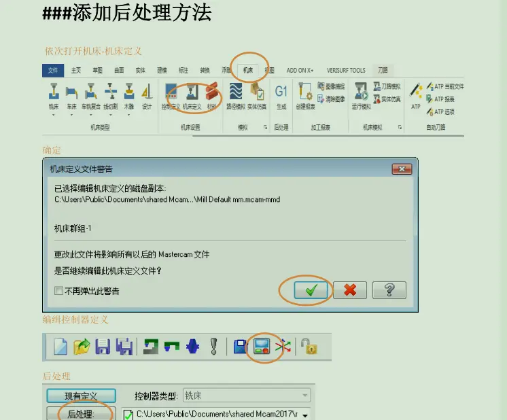Open the 控制定义 icon in 机床设置

tap(171, 97)
